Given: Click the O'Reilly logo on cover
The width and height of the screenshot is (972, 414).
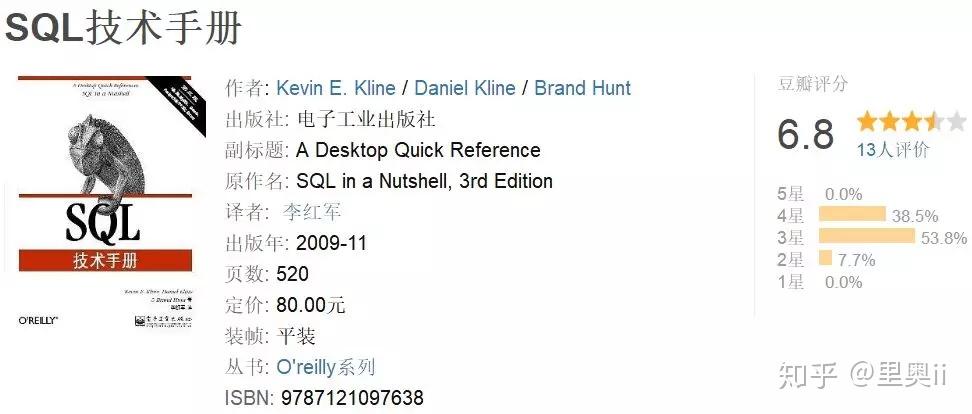Looking at the screenshot, I should pyautogui.click(x=38, y=320).
